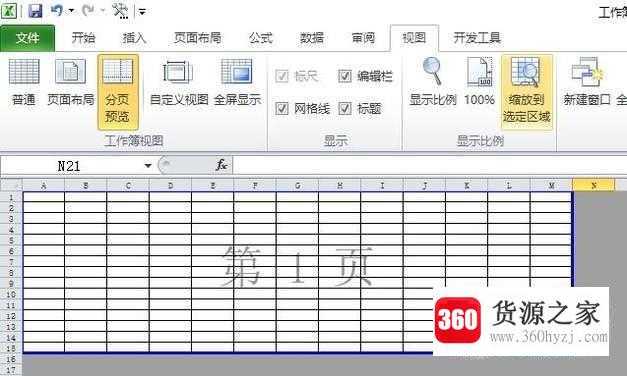Select column G header

click(297, 186)
